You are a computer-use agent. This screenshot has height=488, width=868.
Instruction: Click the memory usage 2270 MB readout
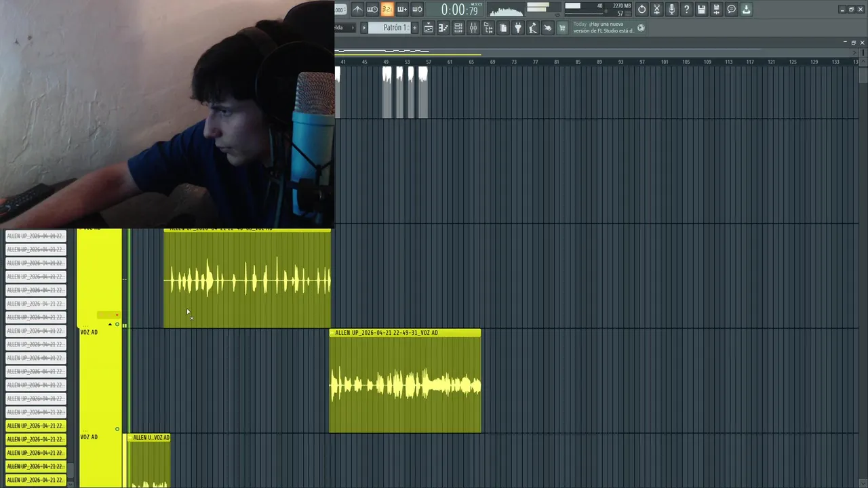622,6
